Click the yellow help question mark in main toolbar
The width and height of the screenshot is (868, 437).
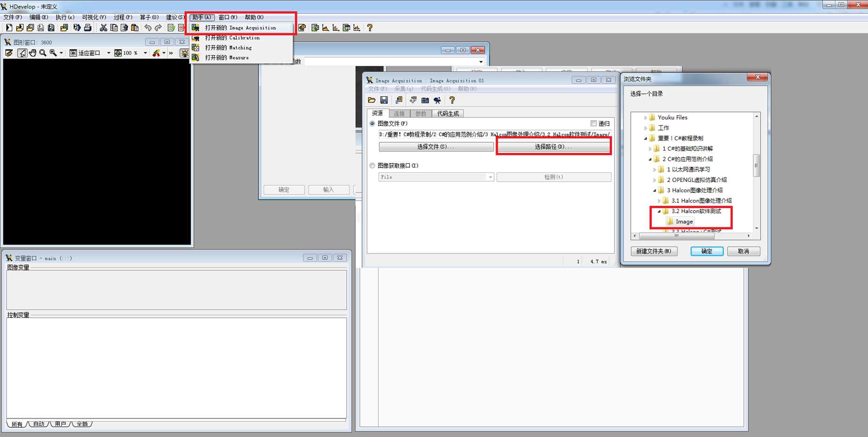pos(370,28)
